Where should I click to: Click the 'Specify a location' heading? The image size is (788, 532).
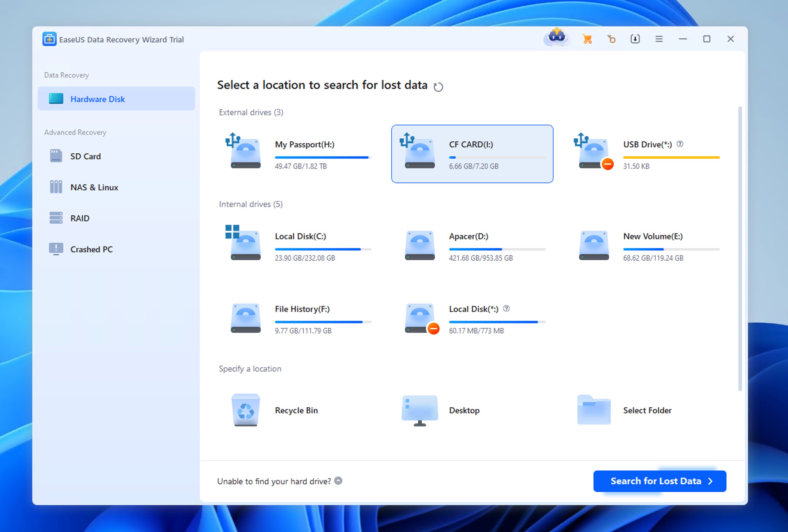tap(250, 369)
